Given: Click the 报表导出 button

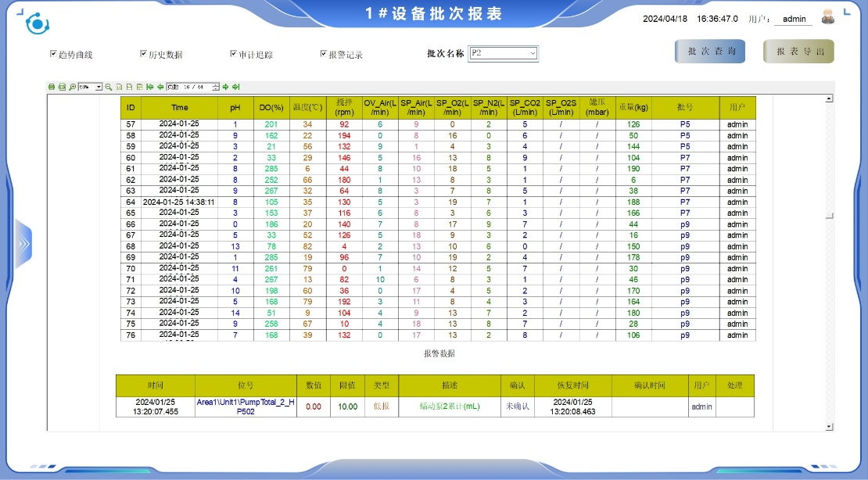Looking at the screenshot, I should click(x=798, y=52).
